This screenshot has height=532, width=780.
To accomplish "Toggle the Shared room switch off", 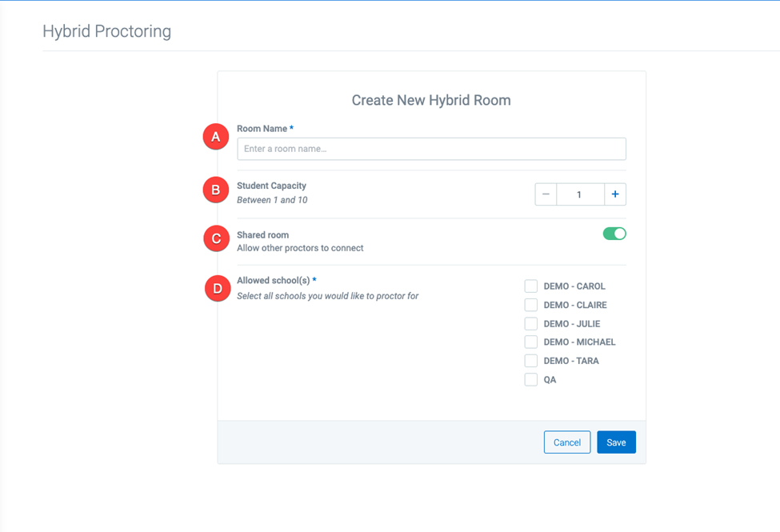I will coord(614,234).
